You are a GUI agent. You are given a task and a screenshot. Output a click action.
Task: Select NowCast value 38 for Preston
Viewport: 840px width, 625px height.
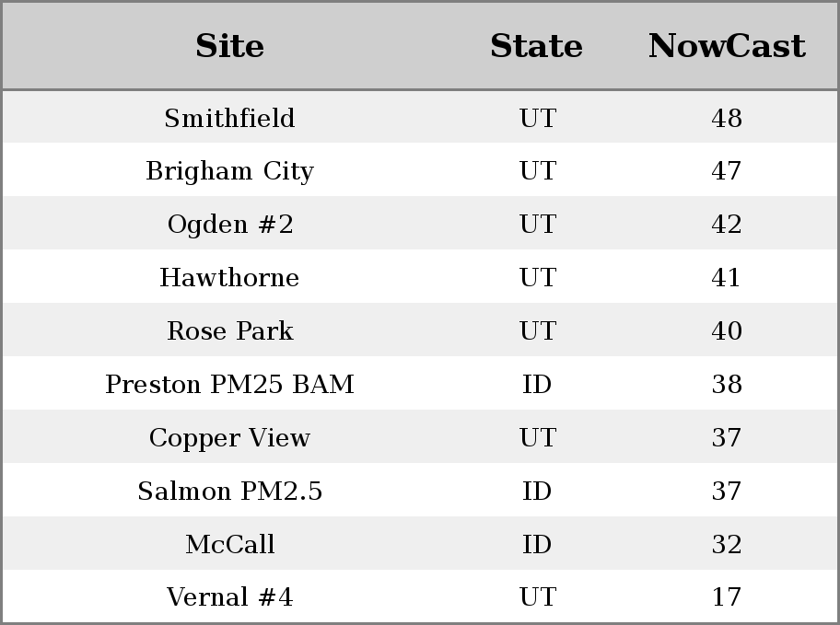pyautogui.click(x=727, y=385)
